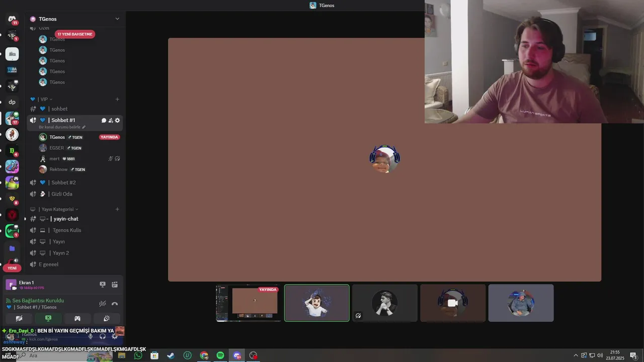Click the green circular U app in taskbar
This screenshot has height=362, width=644.
click(187, 355)
